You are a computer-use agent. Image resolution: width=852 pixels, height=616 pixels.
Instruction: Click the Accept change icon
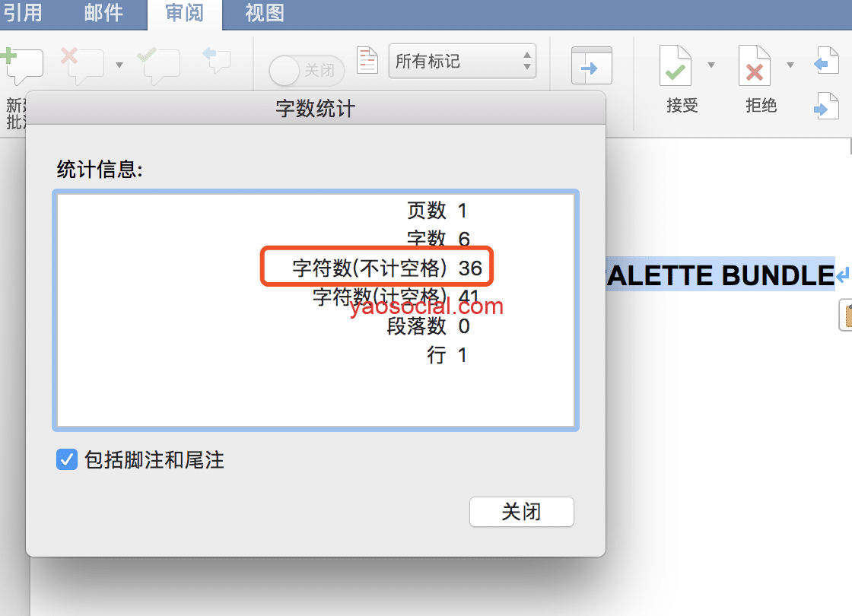[x=675, y=66]
